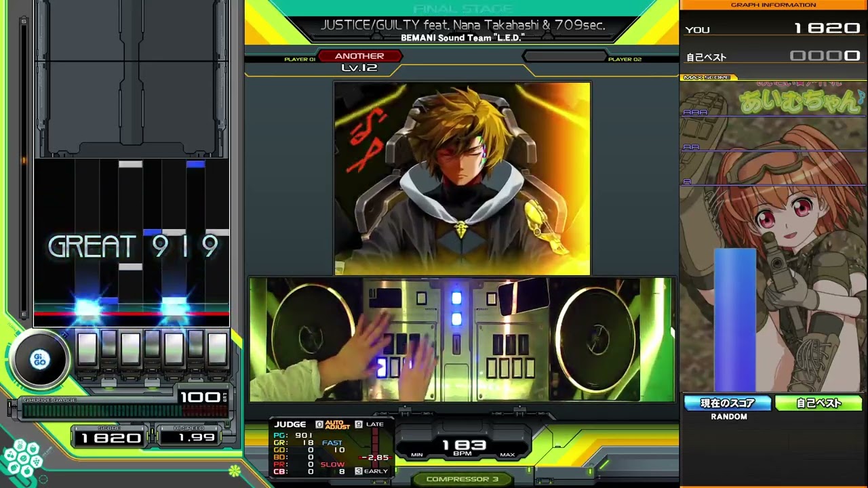This screenshot has width=868, height=488.
Task: Tap the first white key
Action: (x=87, y=349)
